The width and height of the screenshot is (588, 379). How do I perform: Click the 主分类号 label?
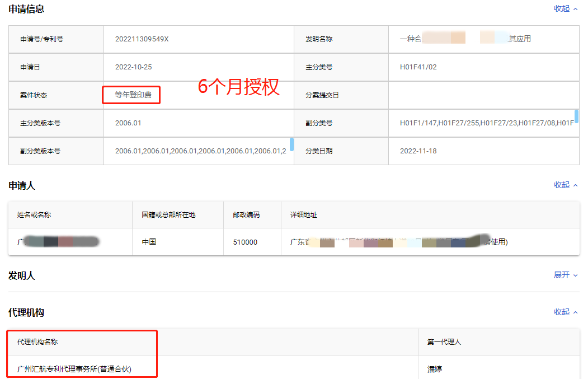(319, 67)
